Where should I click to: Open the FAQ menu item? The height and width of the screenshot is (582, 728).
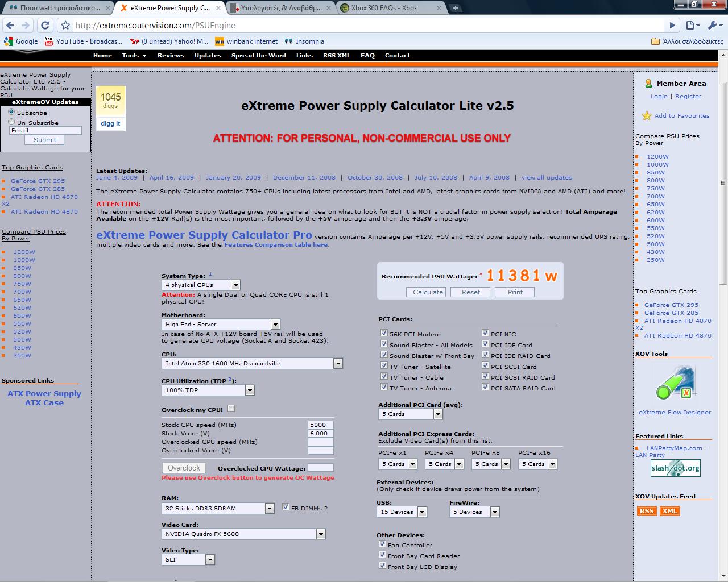point(367,55)
